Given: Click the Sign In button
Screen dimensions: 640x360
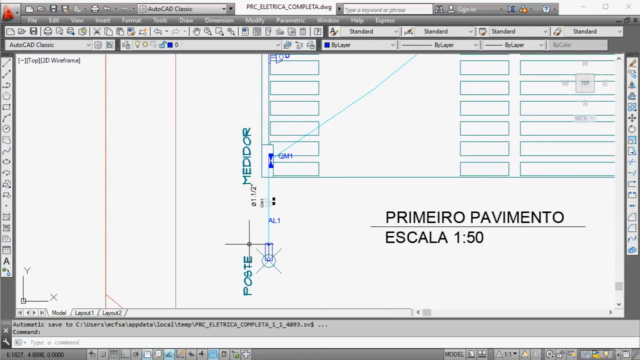Looking at the screenshot, I should pos(463,9).
